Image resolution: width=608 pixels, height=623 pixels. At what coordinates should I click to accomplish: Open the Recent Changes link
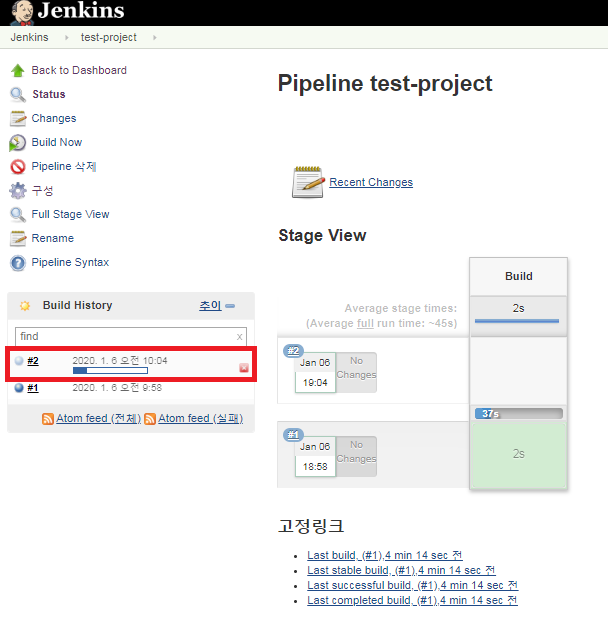[371, 182]
